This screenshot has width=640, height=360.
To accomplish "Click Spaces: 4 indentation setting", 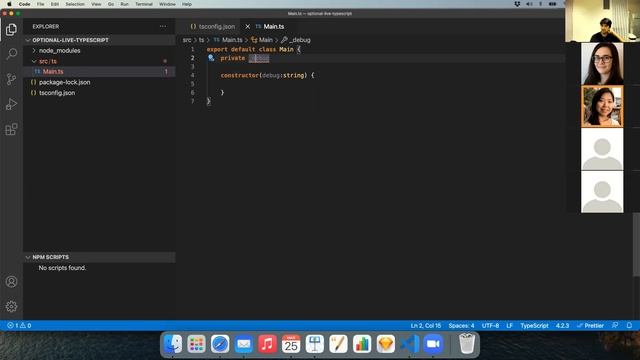I will click(461, 326).
